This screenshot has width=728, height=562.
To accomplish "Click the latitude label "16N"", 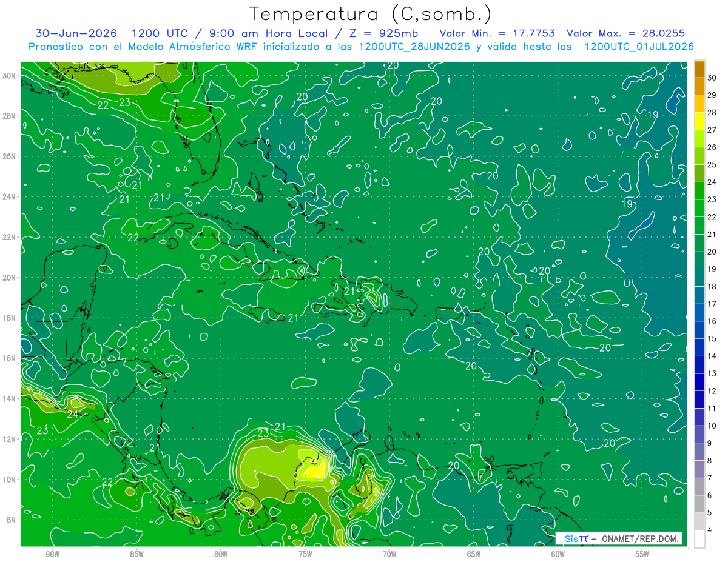I will click(x=10, y=358).
